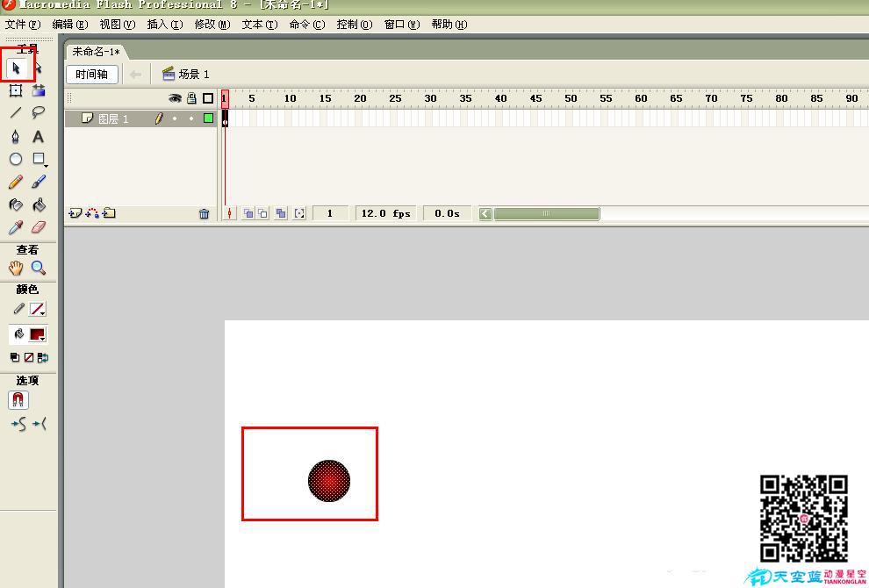The image size is (869, 588).
Task: Select the Pencil tool
Action: [x=16, y=182]
